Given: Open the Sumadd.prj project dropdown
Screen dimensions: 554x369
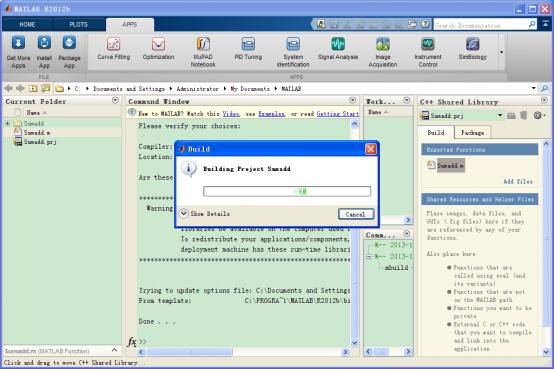Looking at the screenshot, I should click(x=500, y=115).
